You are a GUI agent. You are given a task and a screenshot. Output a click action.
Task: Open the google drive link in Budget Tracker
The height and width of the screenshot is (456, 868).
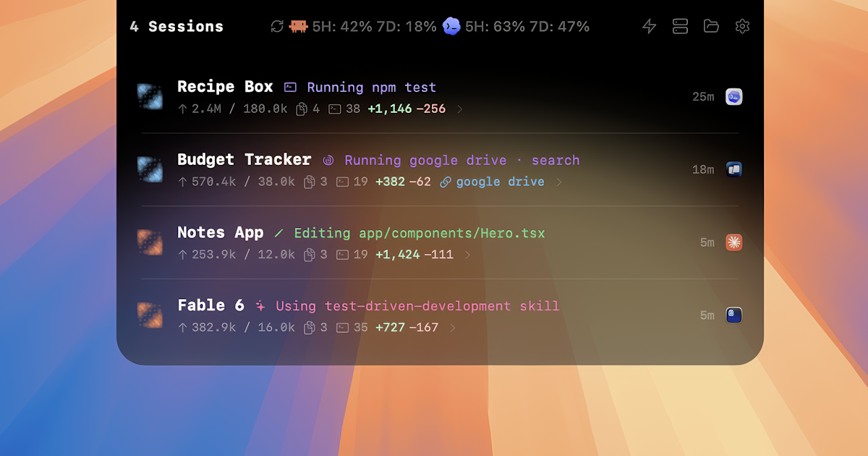click(500, 182)
